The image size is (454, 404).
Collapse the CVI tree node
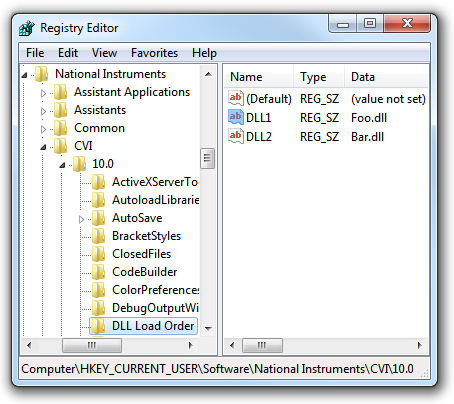pyautogui.click(x=43, y=147)
